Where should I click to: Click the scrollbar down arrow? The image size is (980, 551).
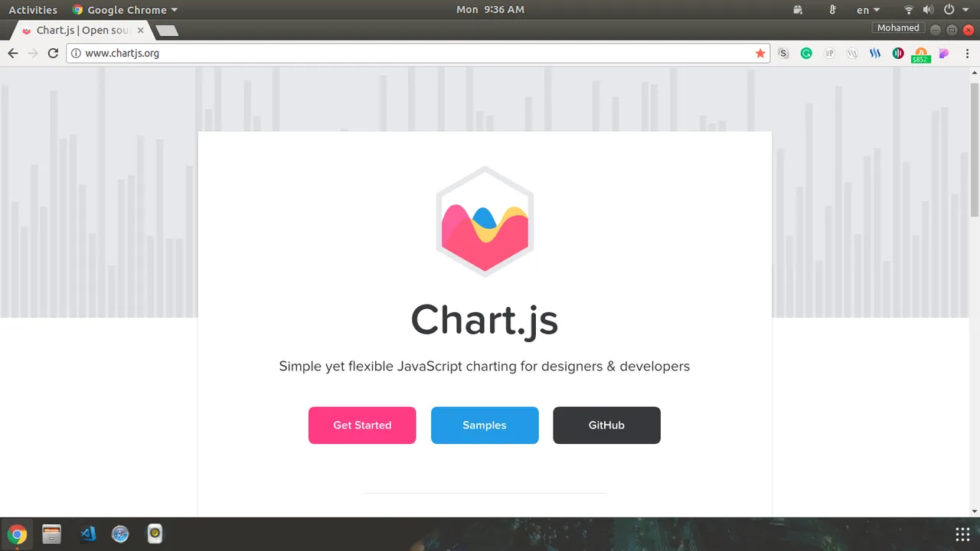[975, 511]
